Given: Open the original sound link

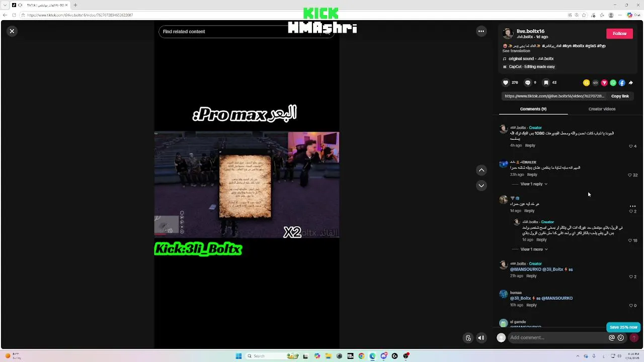Looking at the screenshot, I should [x=531, y=59].
